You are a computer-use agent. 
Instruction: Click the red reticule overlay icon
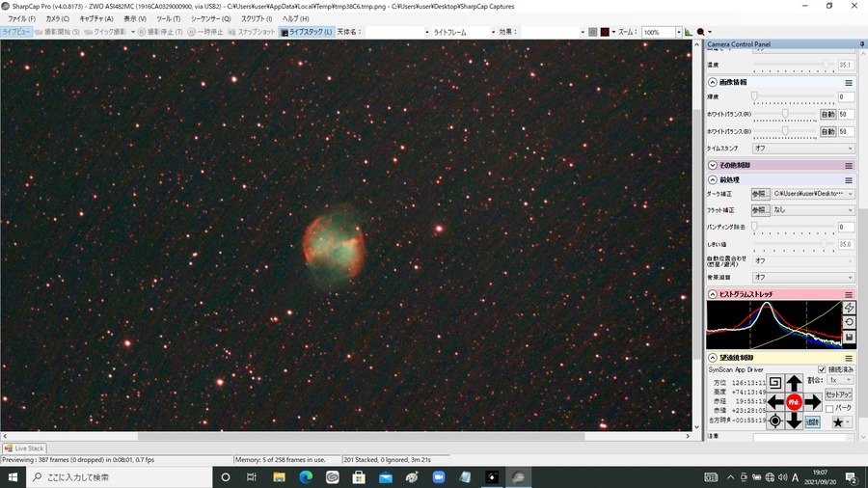click(605, 32)
